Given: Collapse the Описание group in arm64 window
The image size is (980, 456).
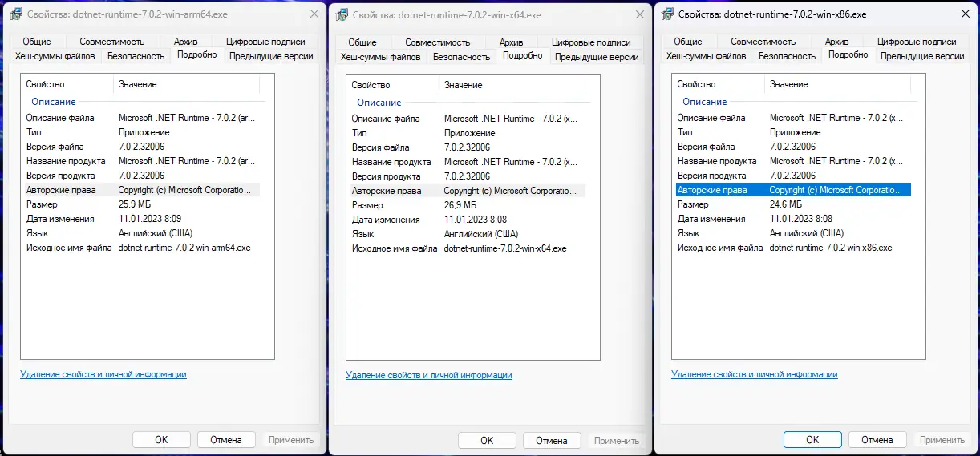Looking at the screenshot, I should (53, 102).
